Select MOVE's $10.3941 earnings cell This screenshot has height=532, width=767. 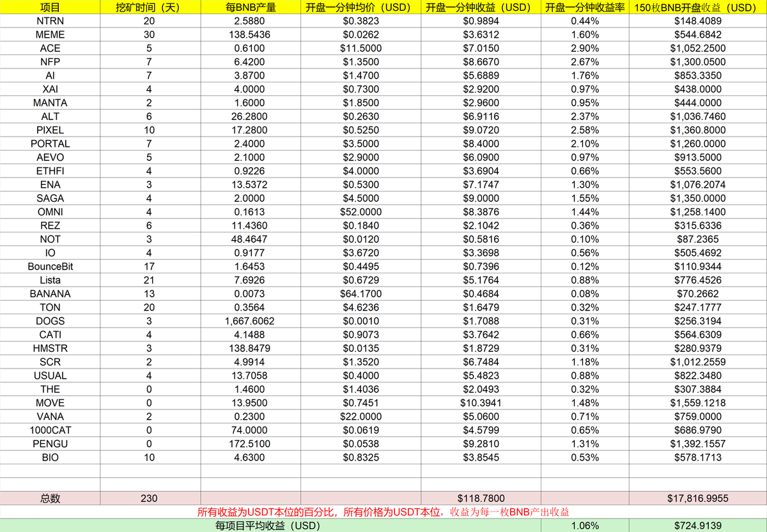pos(481,403)
